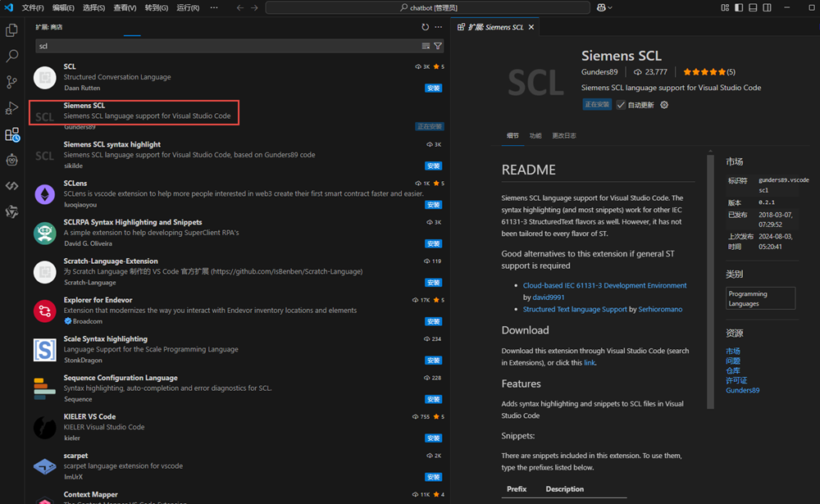
Task: Open the Search view in activity bar
Action: (11, 56)
